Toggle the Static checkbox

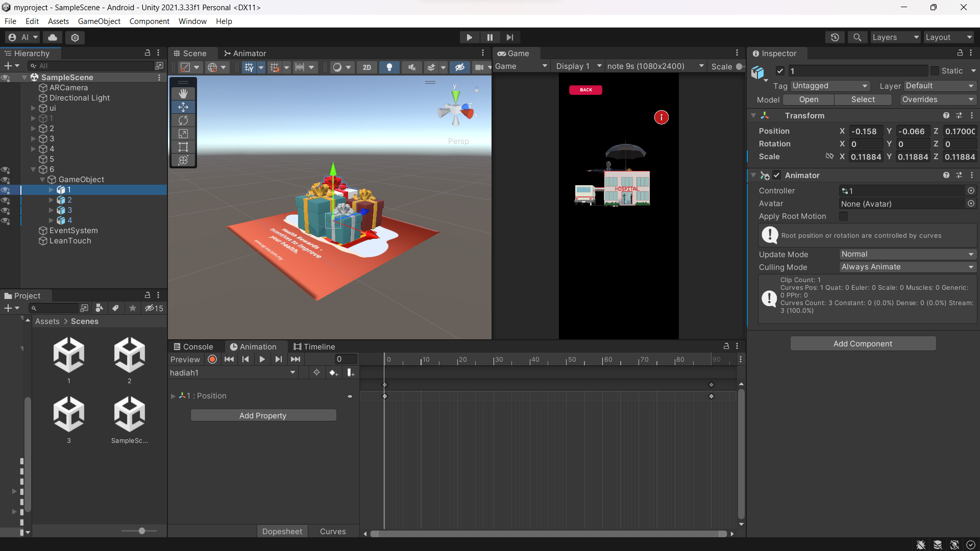click(935, 71)
